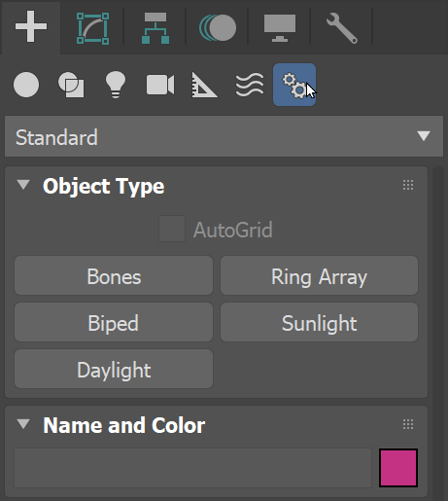The width and height of the screenshot is (448, 501).
Task: Select the Shapes category icon
Action: [71, 85]
